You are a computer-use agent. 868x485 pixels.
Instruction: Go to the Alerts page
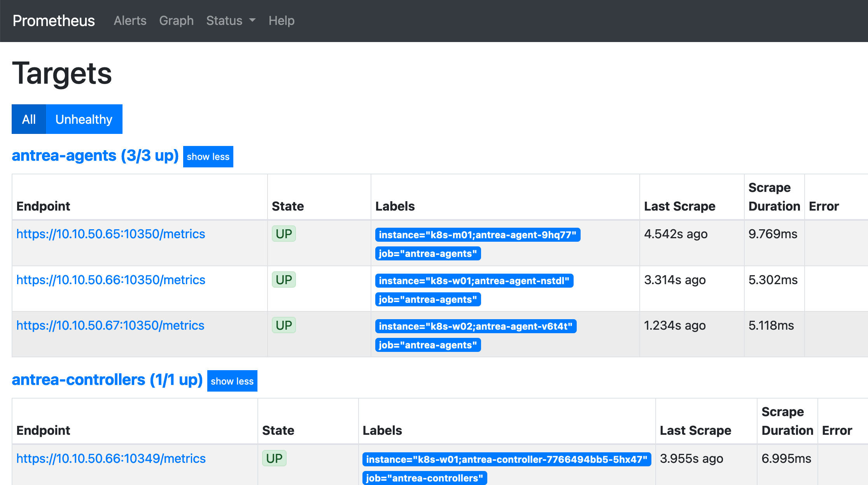130,21
